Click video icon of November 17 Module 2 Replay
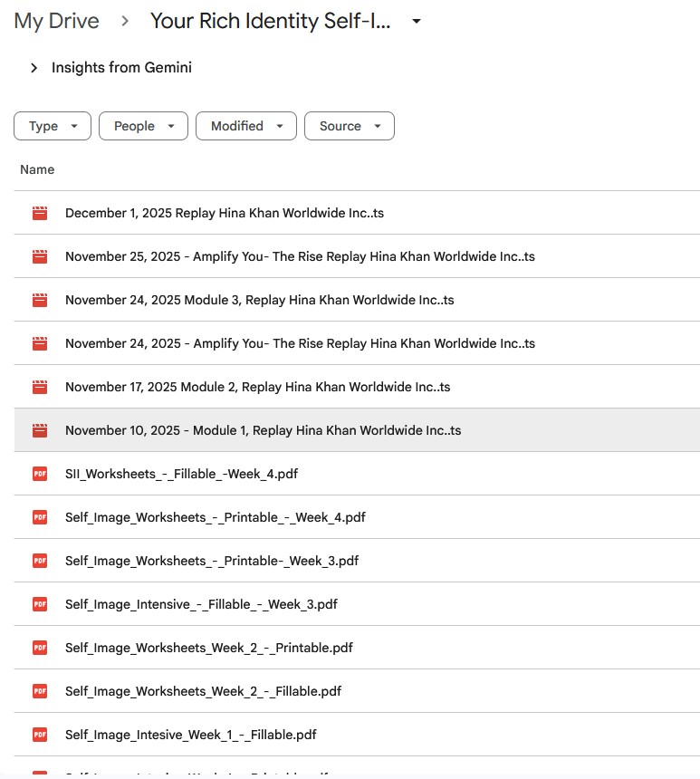The width and height of the screenshot is (700, 779). (40, 388)
